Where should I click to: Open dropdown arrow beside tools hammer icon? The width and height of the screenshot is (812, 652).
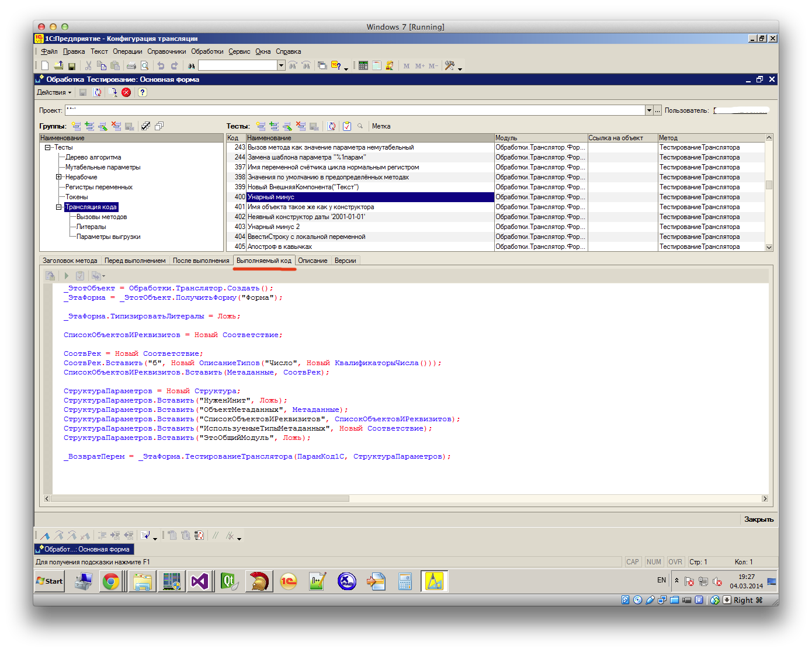point(460,68)
